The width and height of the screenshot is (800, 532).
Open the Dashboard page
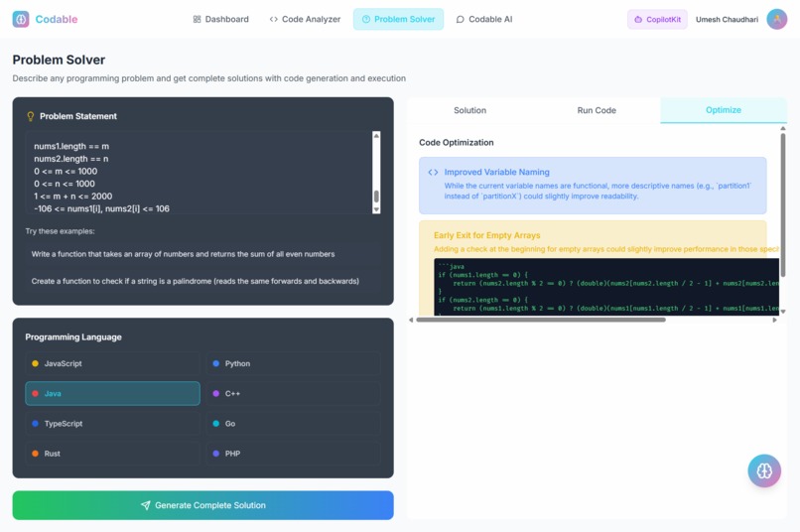click(221, 20)
